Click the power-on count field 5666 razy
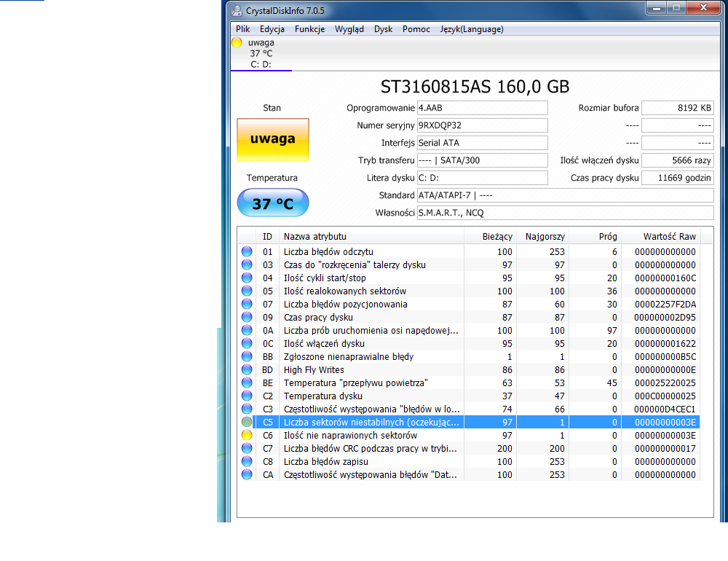Viewport: 728px width, 561px height. (677, 160)
